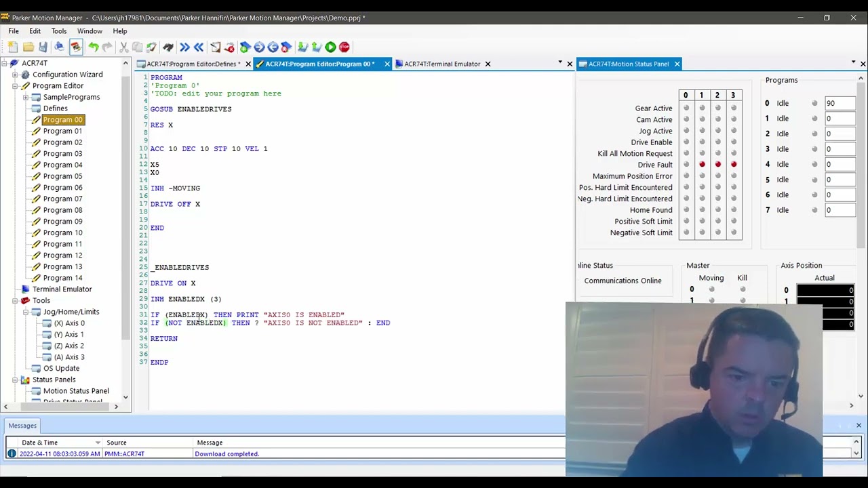The image size is (868, 488).
Task: Select the Messages tab
Action: point(22,426)
